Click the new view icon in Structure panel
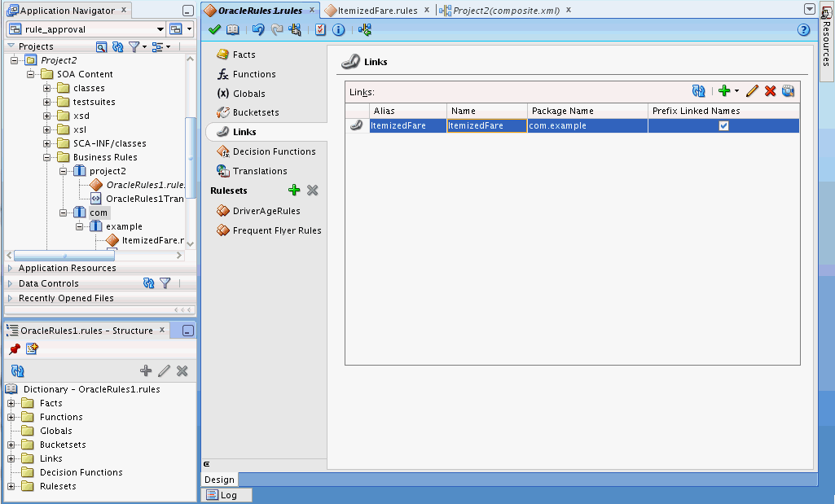This screenshot has width=835, height=504. pos(32,349)
